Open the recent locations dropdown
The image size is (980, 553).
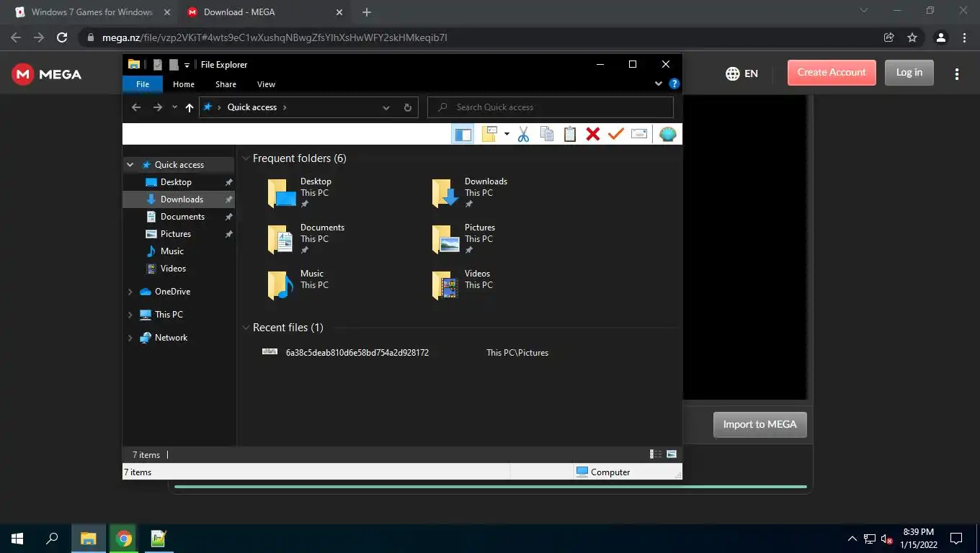(174, 107)
